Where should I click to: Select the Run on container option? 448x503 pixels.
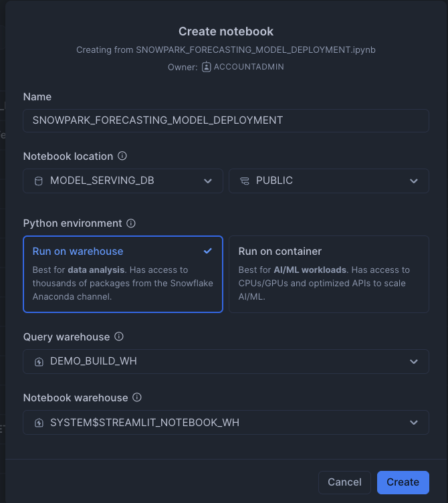point(329,274)
